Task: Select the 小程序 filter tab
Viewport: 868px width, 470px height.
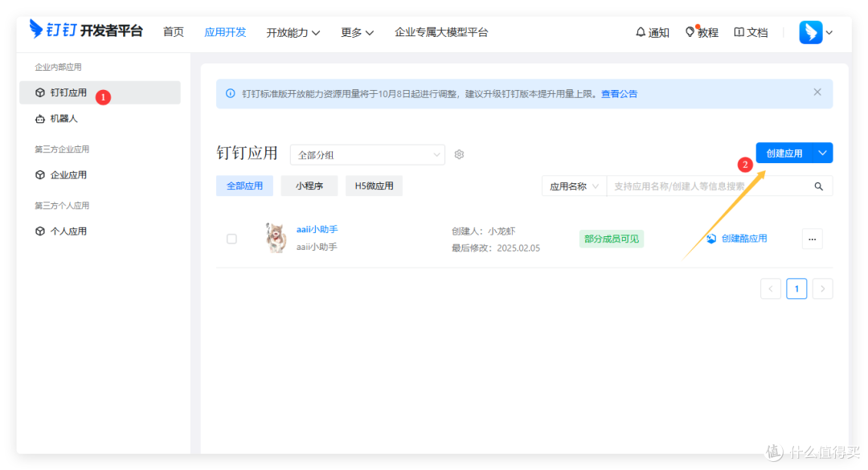Action: [x=309, y=186]
